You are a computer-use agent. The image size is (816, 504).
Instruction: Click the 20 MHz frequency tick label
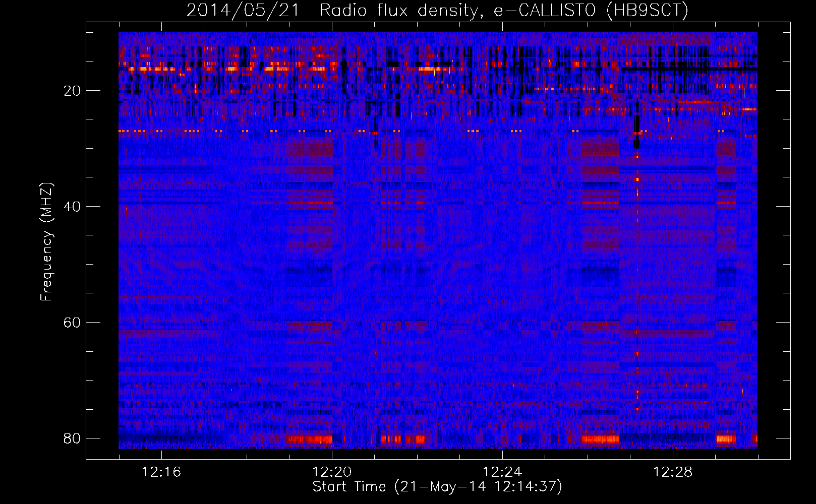coord(72,91)
